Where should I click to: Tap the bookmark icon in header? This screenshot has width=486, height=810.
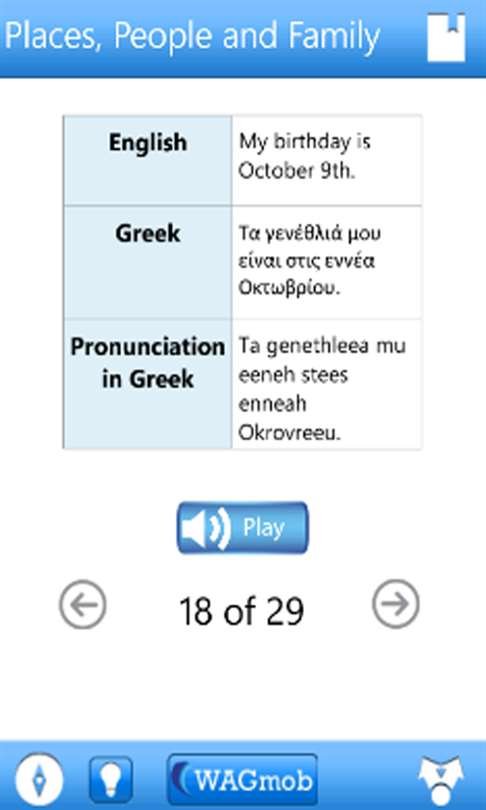(x=446, y=38)
